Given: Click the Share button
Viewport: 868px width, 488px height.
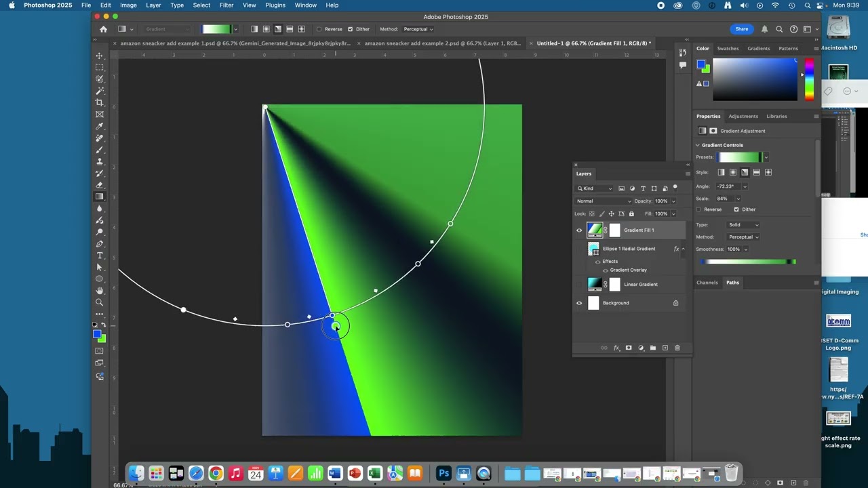Looking at the screenshot, I should click(742, 29).
